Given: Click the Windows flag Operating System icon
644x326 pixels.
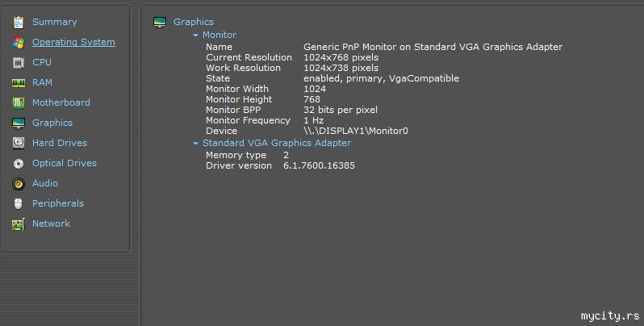Looking at the screenshot, I should (x=18, y=42).
